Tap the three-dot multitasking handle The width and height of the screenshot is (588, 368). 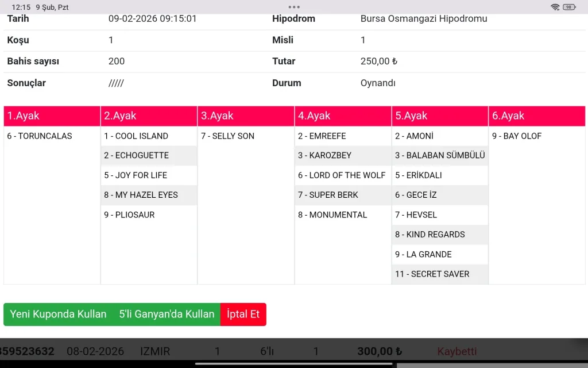(x=294, y=7)
